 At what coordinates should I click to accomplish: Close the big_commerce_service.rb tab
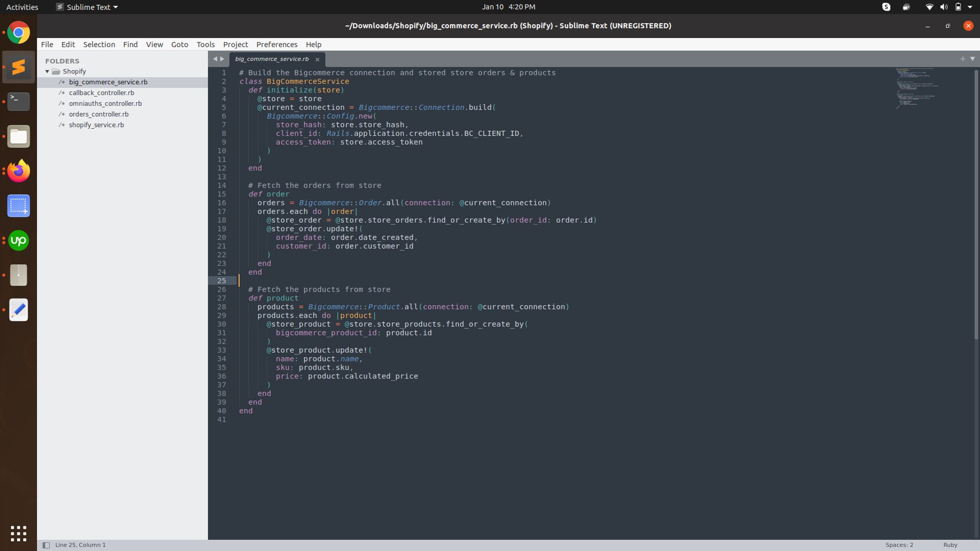317,59
